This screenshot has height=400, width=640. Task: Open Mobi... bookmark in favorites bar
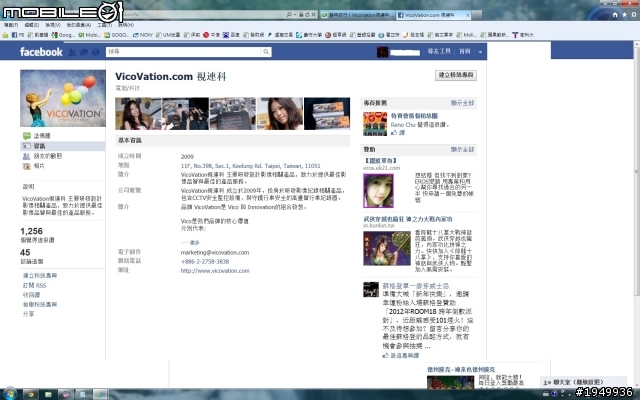pos(90,35)
